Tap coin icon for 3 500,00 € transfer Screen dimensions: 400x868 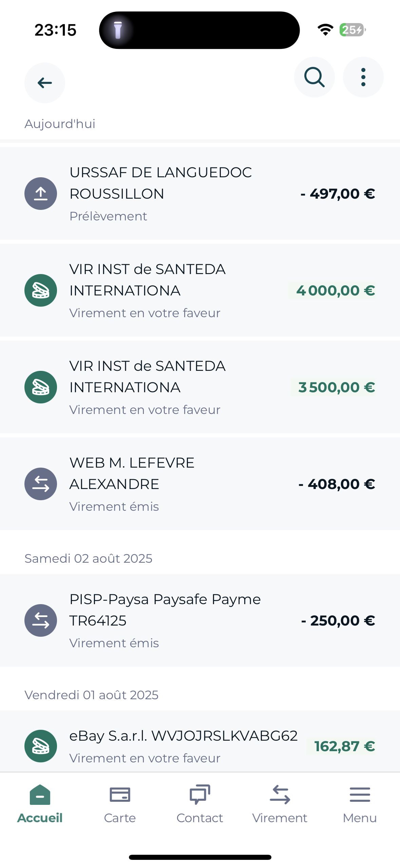click(x=41, y=387)
